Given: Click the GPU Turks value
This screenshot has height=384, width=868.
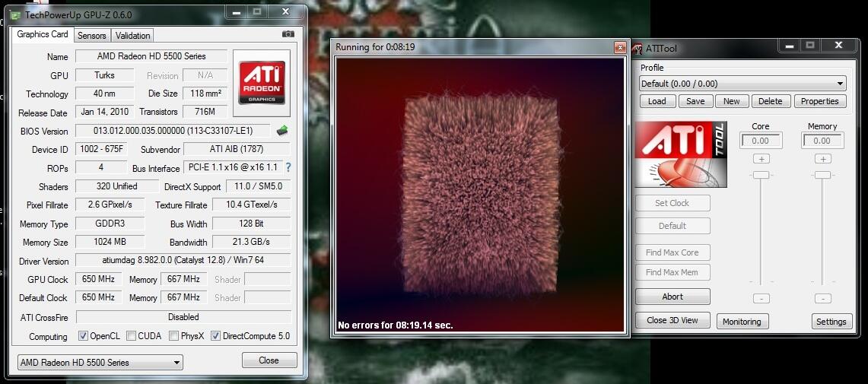Looking at the screenshot, I should pos(105,75).
